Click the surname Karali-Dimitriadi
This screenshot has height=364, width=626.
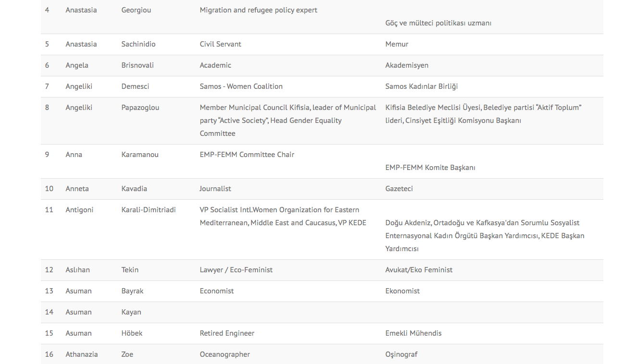[x=148, y=210]
